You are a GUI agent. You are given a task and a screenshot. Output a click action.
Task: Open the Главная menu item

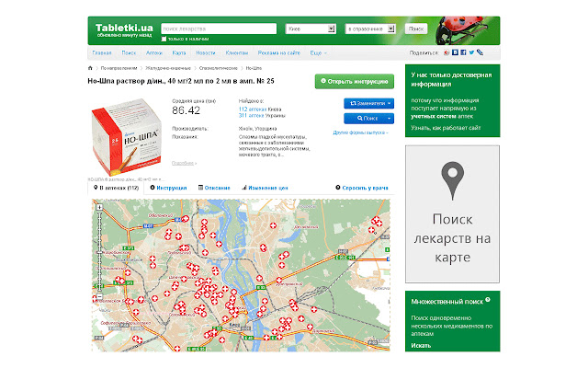click(x=102, y=53)
